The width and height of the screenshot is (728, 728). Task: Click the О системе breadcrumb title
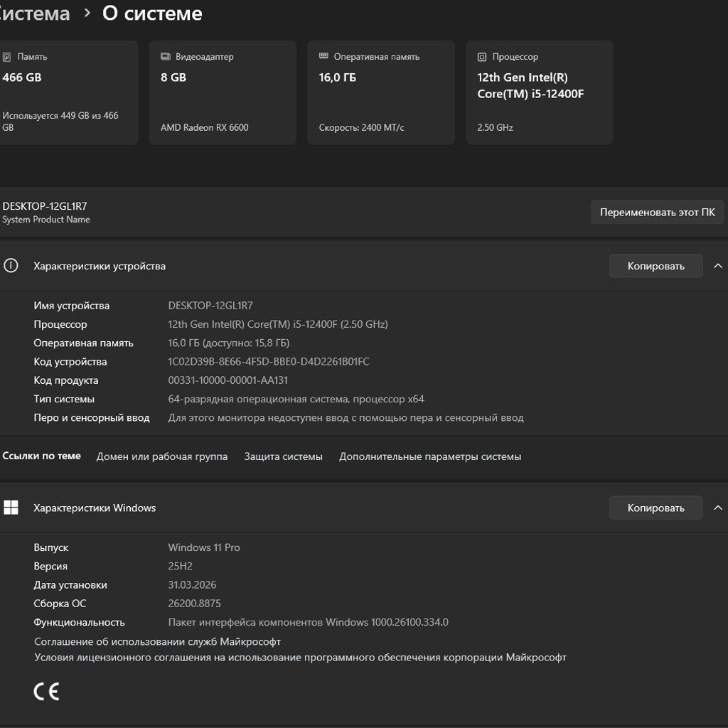(x=152, y=14)
